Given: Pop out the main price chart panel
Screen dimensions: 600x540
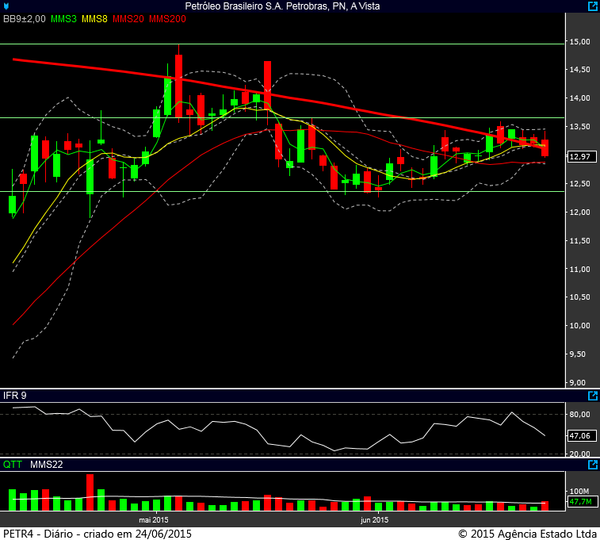Looking at the screenshot, I should tap(592, 6).
